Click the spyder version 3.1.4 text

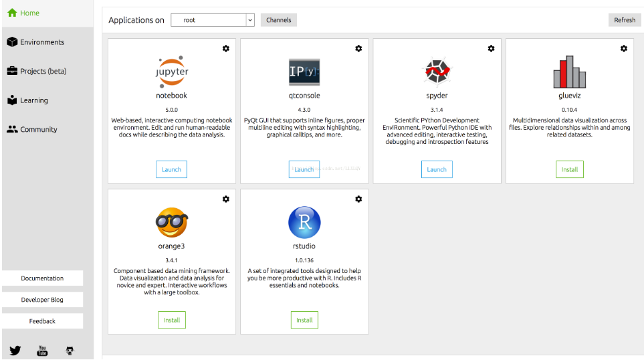tap(437, 110)
